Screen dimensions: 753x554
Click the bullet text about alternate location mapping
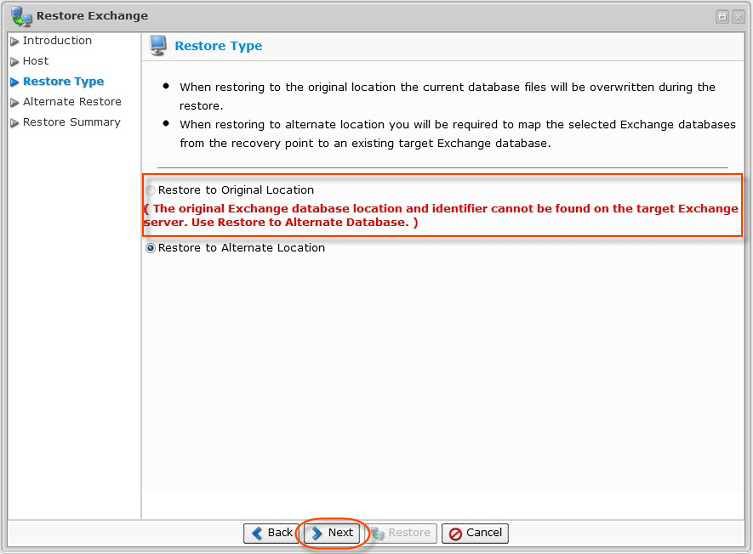pos(457,134)
